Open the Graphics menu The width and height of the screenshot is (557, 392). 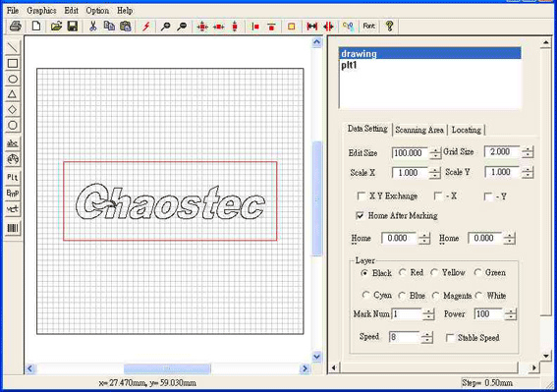[x=41, y=11]
